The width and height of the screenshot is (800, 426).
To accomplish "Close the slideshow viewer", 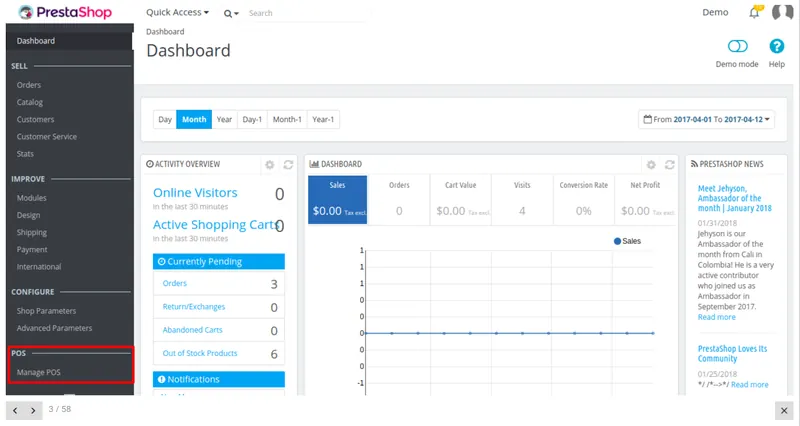I will (x=784, y=410).
